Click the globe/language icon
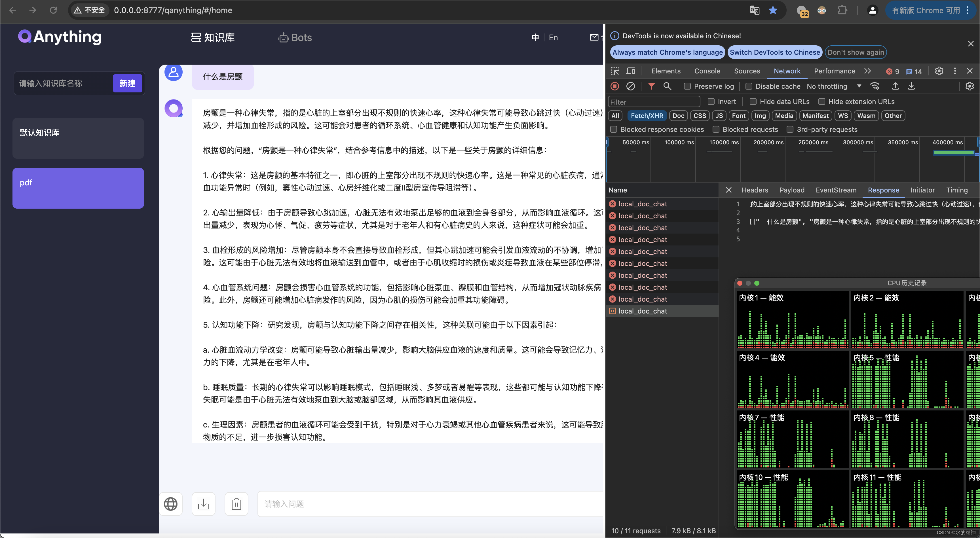 [171, 504]
